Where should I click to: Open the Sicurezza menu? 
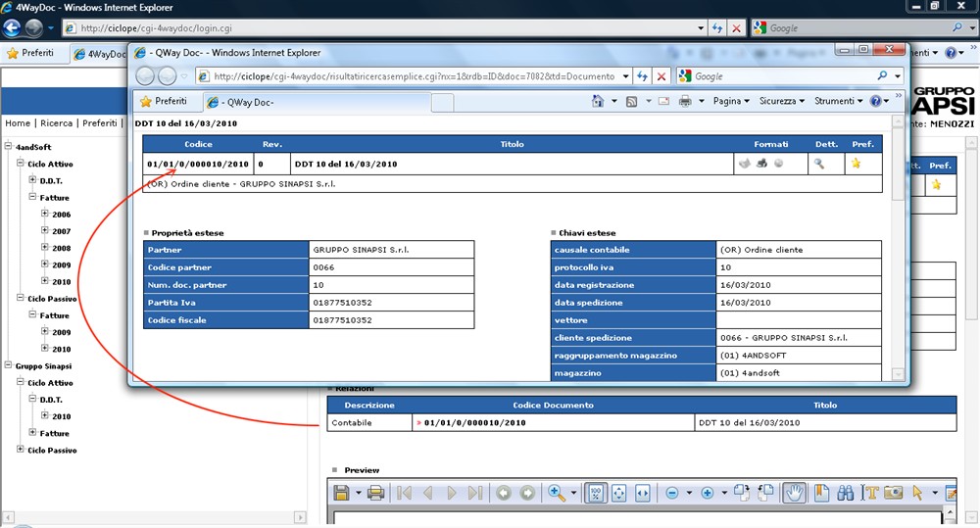point(781,101)
